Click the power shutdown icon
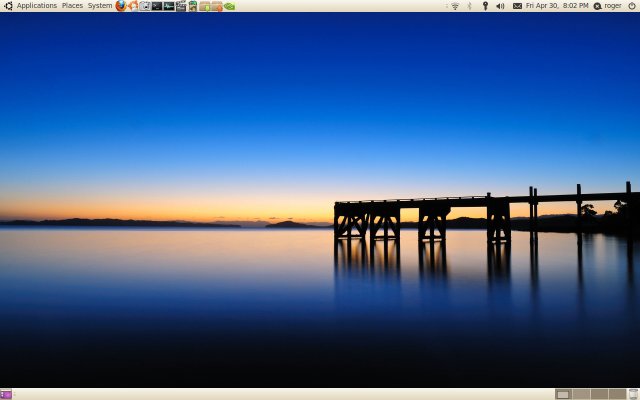This screenshot has width=640, height=400. [631, 6]
